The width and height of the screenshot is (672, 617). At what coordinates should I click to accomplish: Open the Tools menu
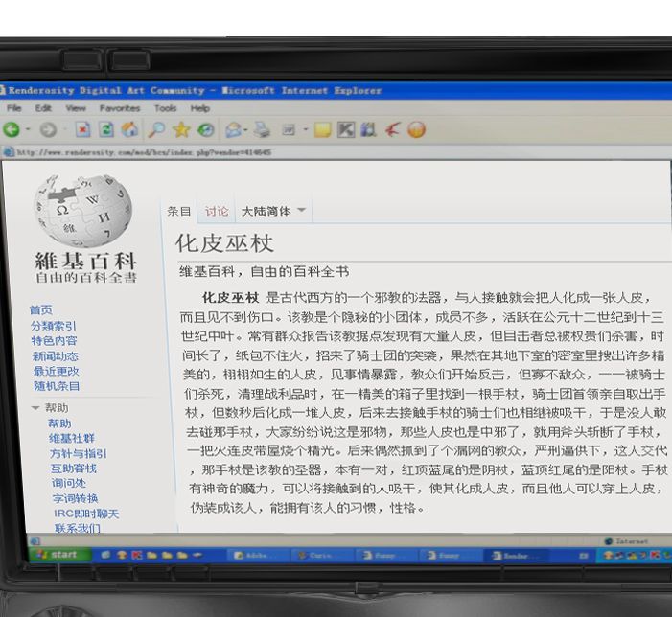pos(166,108)
